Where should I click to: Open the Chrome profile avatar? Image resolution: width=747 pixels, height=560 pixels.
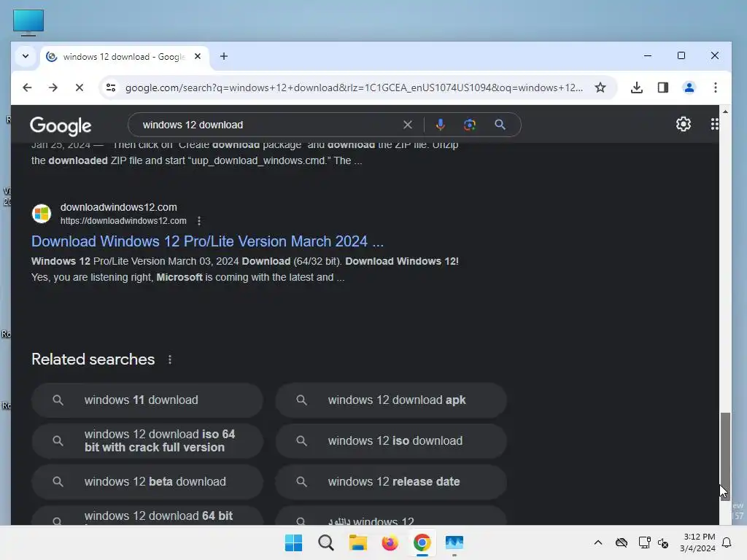[689, 87]
